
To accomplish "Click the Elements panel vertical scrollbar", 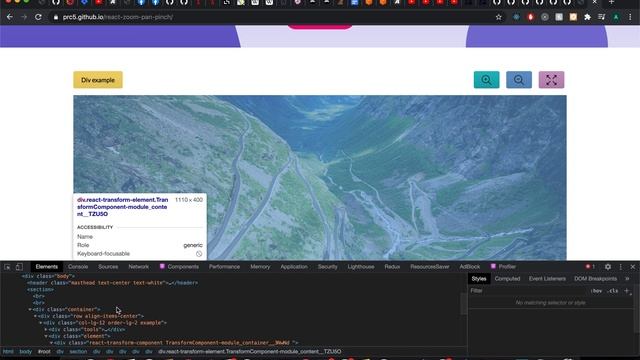I will click(463, 304).
